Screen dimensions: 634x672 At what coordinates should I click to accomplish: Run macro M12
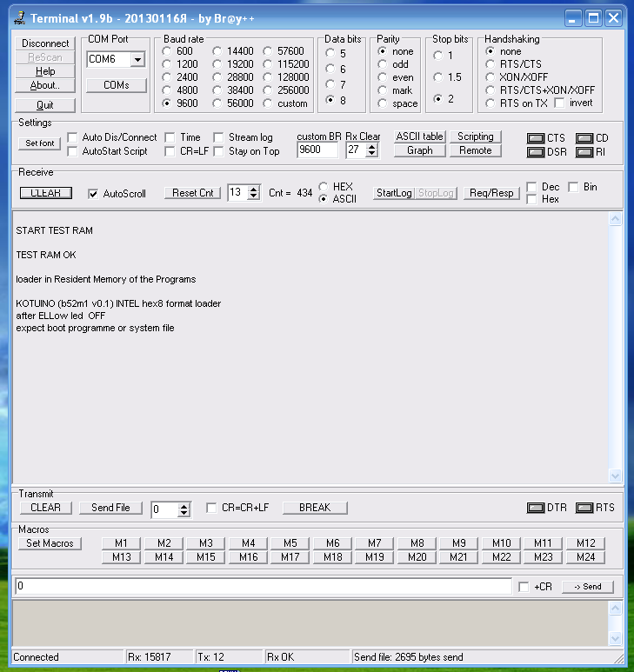[x=585, y=543]
